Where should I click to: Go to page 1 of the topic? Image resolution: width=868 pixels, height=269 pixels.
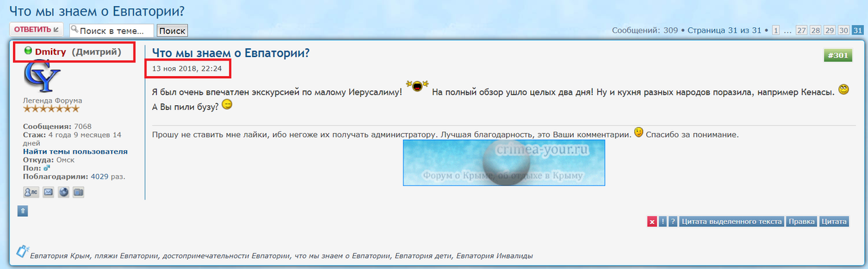(x=776, y=31)
